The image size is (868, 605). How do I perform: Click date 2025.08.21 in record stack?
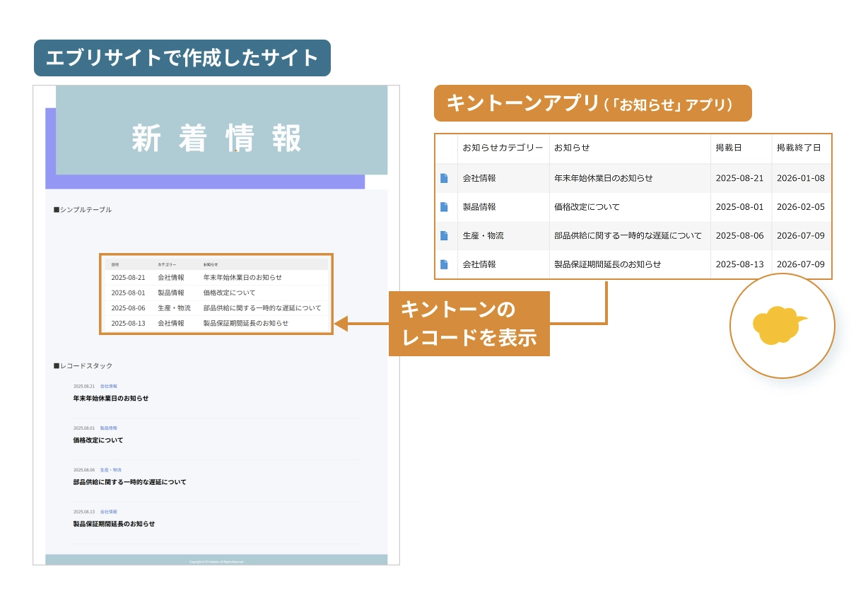click(84, 387)
